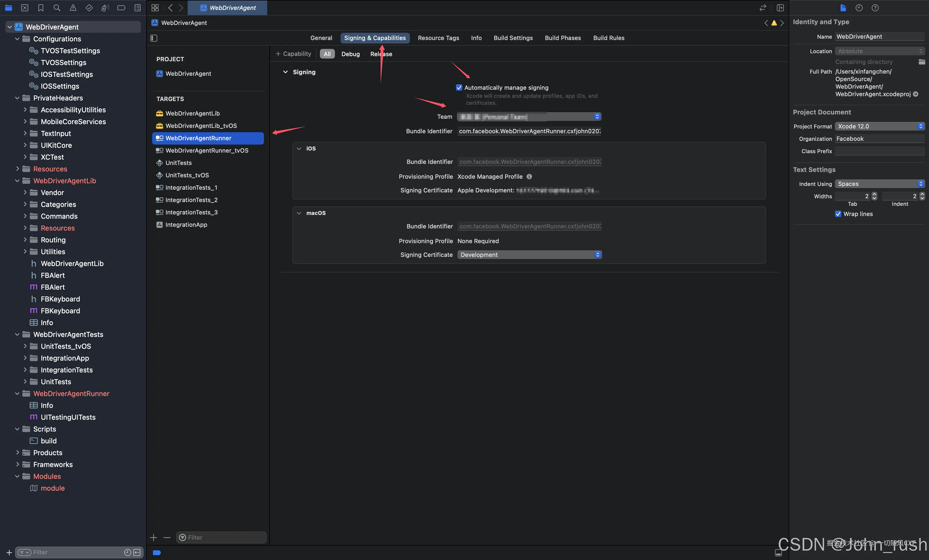Increment the Tab width stepper
The height and width of the screenshot is (560, 929).
874,194
